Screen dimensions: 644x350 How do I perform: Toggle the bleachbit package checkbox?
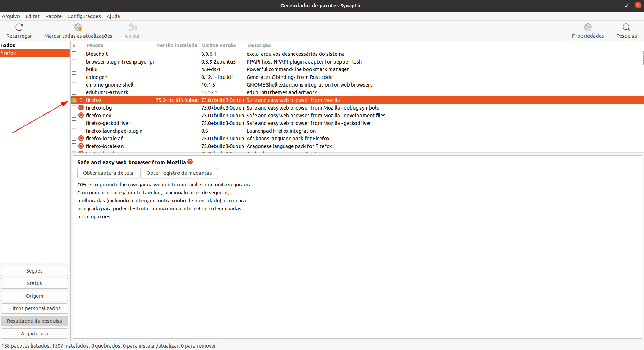74,54
